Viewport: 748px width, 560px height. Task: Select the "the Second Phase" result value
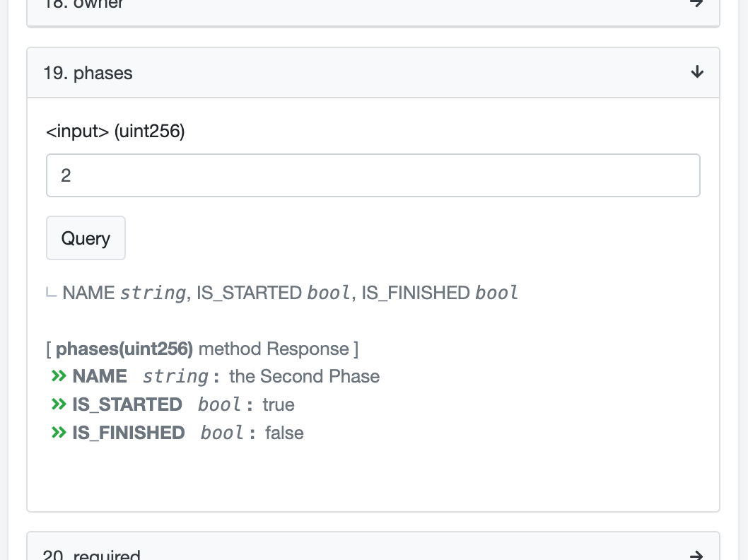304,376
